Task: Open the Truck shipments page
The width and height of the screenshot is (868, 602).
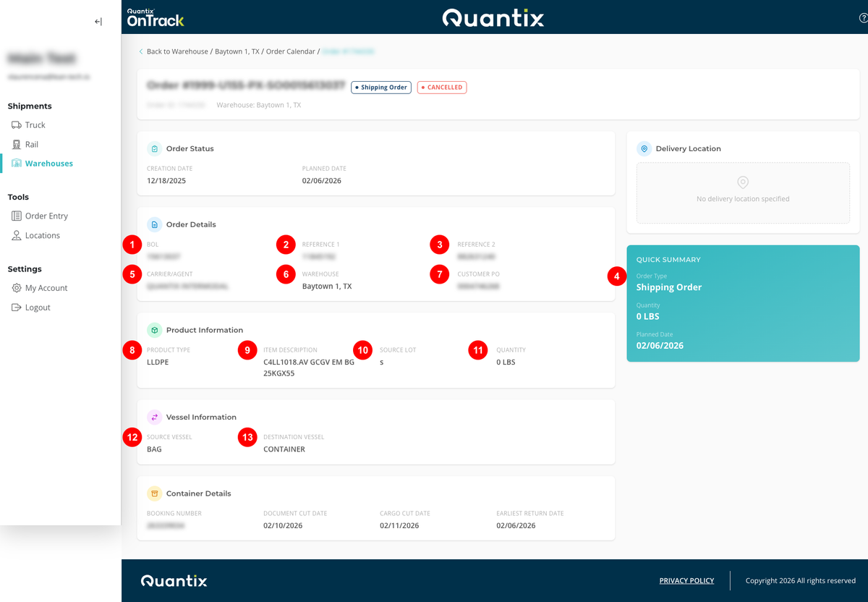Action: pos(35,125)
